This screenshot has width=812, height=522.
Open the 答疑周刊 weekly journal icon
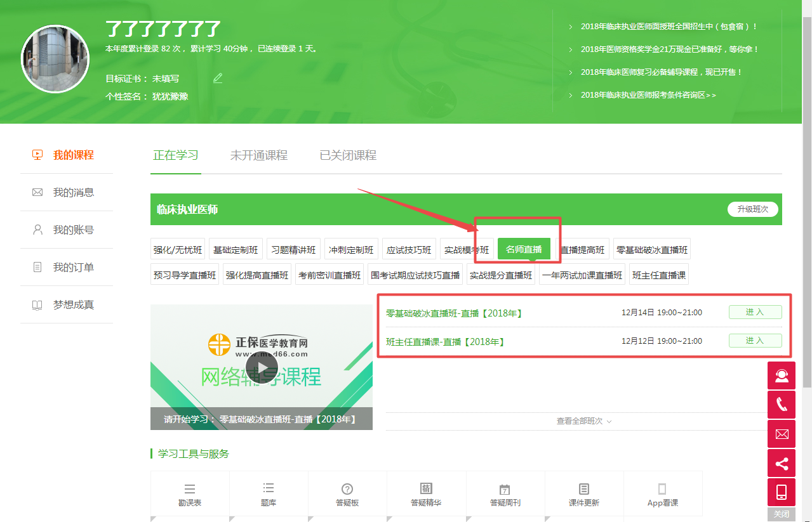tap(505, 495)
